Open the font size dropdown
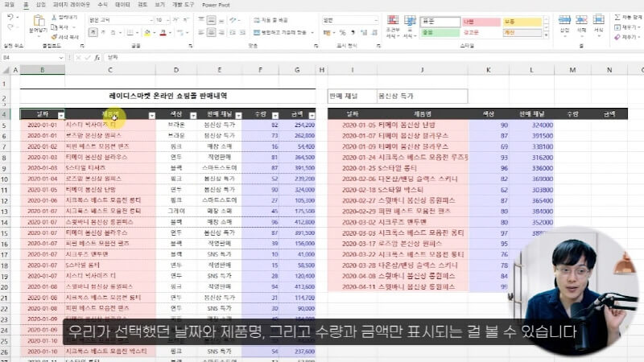The image size is (644, 362). (167, 19)
